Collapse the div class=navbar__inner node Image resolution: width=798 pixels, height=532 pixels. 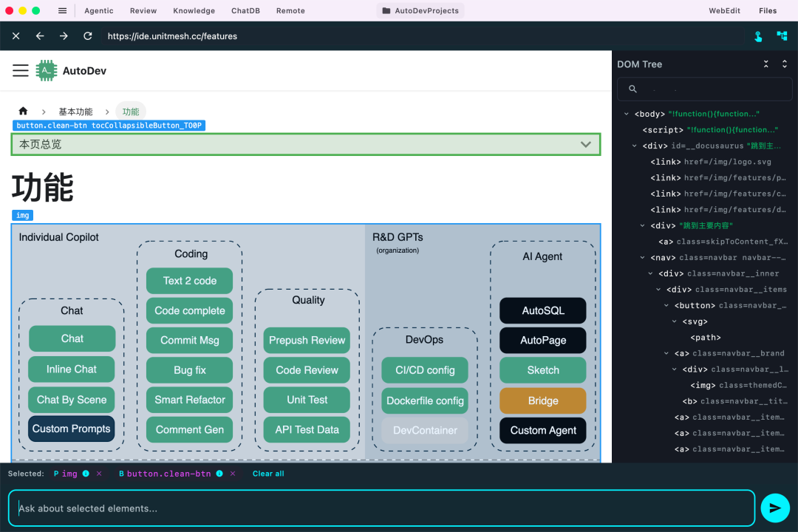click(650, 273)
